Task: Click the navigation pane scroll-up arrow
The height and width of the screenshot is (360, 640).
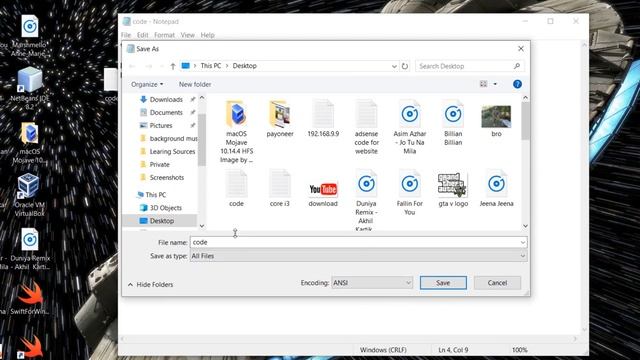Action: [x=202, y=98]
